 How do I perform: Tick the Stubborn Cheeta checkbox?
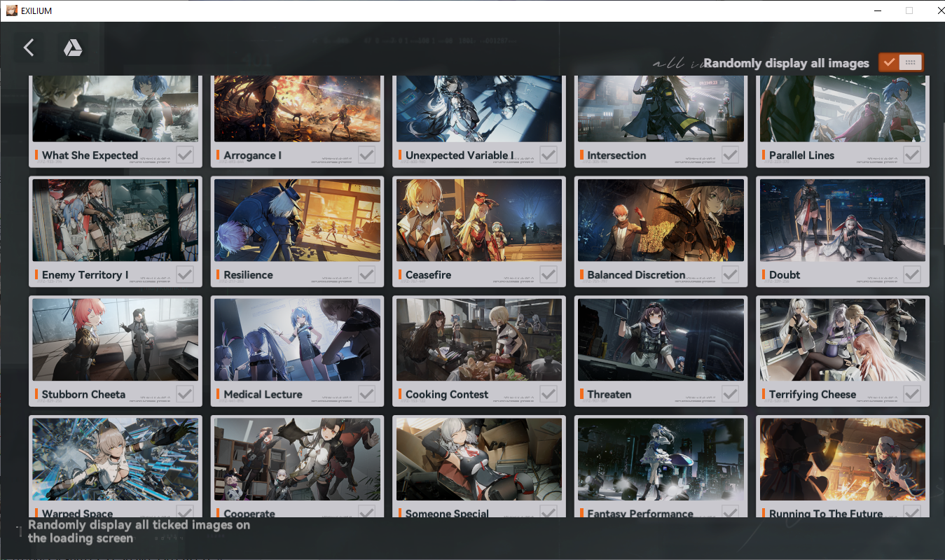click(185, 394)
